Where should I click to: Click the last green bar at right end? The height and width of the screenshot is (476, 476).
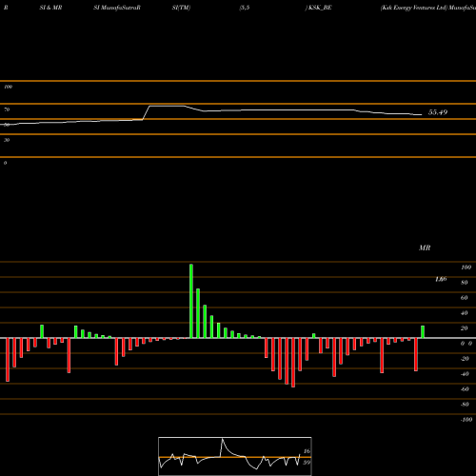[423, 331]
